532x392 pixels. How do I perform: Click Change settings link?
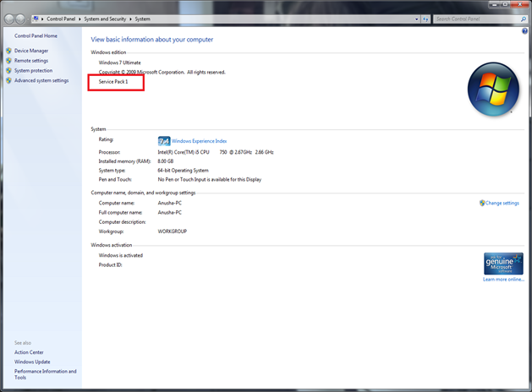(502, 203)
